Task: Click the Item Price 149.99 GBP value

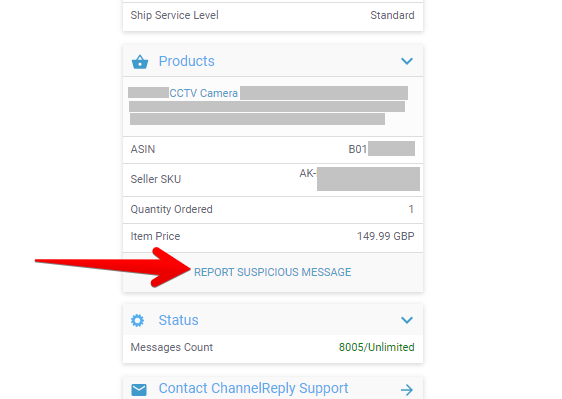Action: [x=386, y=236]
